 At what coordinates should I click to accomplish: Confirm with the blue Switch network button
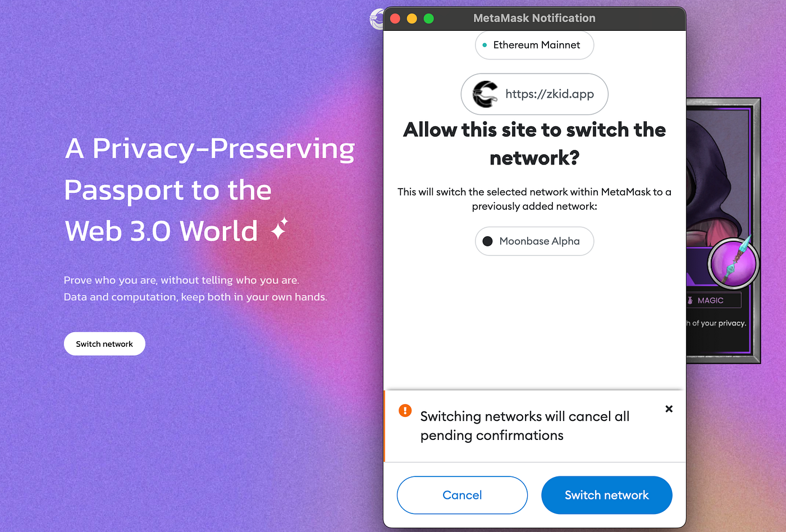tap(606, 495)
